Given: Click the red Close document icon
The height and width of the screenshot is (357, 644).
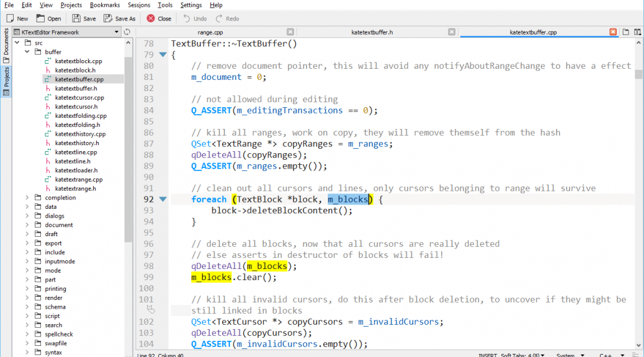Looking at the screenshot, I should coord(151,19).
